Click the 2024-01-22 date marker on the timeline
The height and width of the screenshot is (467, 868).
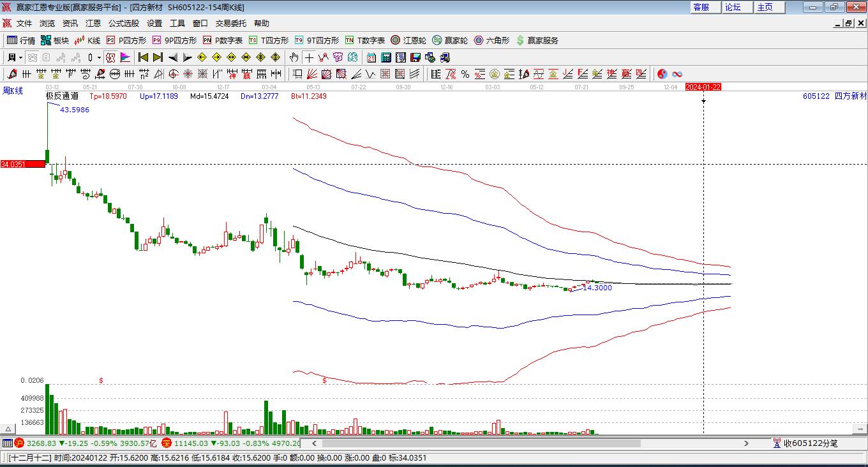point(703,87)
